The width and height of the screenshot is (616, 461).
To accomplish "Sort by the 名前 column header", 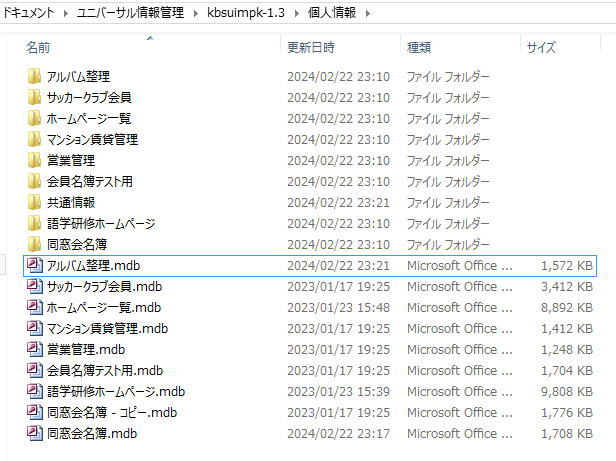I will coord(38,48).
